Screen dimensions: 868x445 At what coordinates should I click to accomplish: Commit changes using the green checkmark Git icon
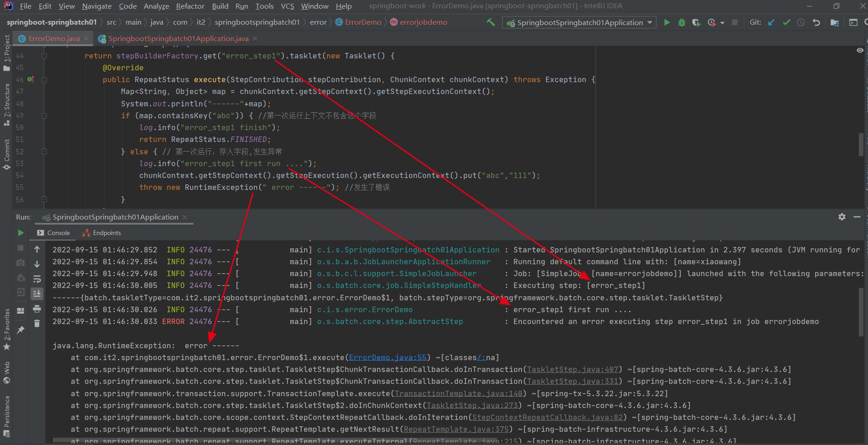click(x=786, y=22)
